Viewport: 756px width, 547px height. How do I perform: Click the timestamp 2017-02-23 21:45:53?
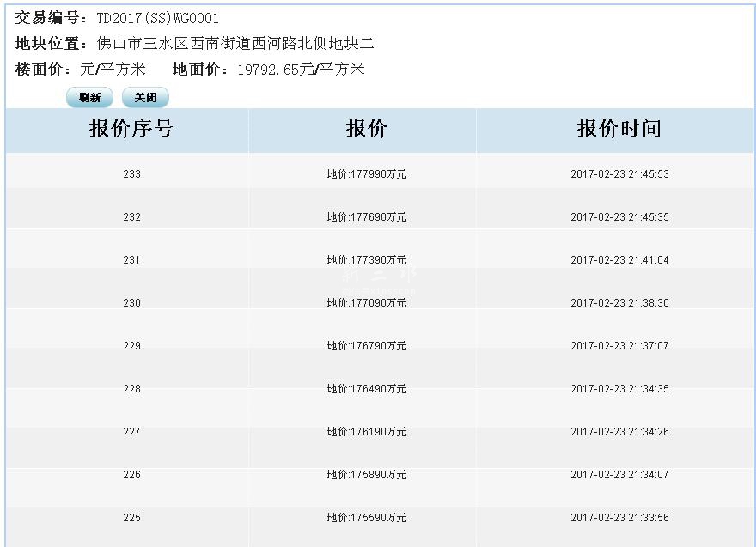point(619,174)
